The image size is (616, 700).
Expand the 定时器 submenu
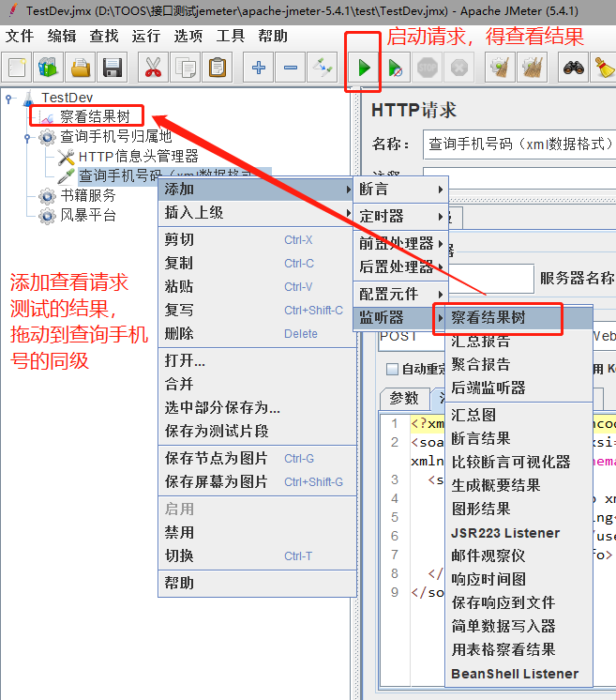(401, 217)
